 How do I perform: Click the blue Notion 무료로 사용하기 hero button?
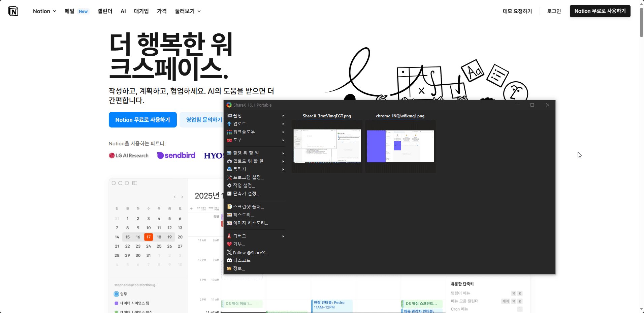143,120
